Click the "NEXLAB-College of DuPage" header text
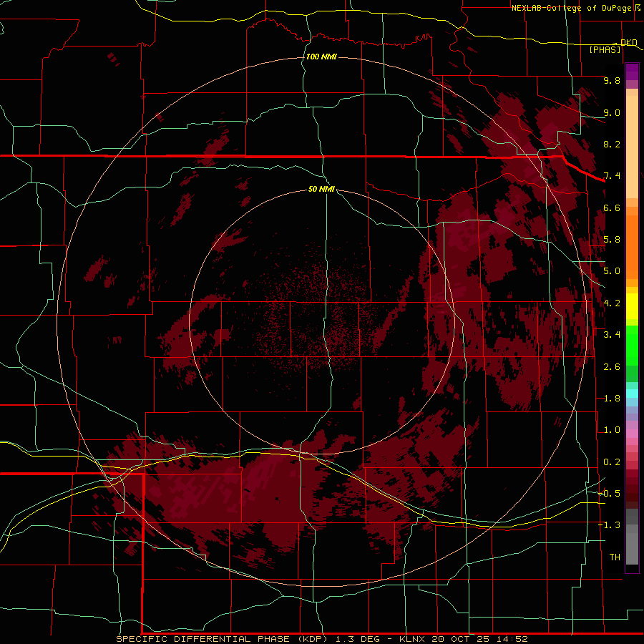The width and height of the screenshot is (644, 644). pyautogui.click(x=571, y=8)
